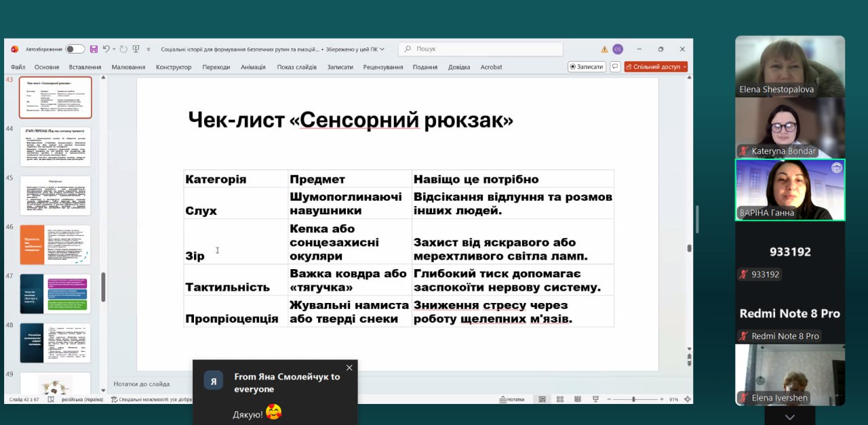The image size is (868, 425).
Task: Select slide 46 thumbnail
Action: point(55,245)
